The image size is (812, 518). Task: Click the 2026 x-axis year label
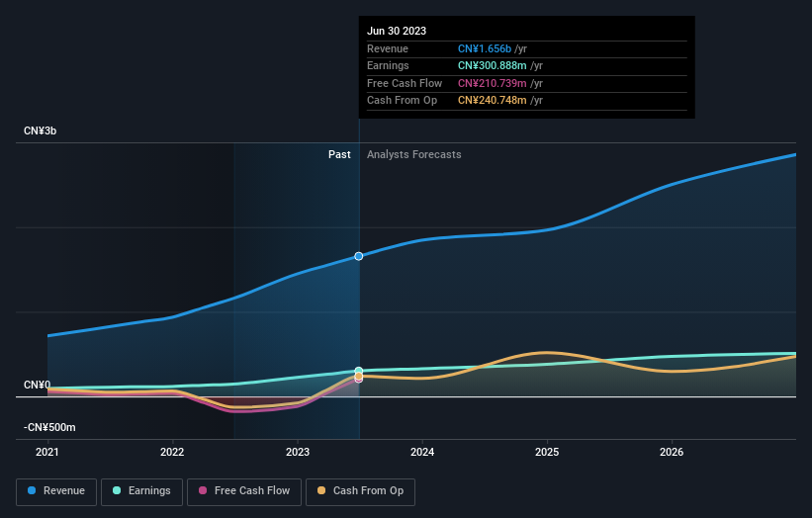click(x=672, y=452)
